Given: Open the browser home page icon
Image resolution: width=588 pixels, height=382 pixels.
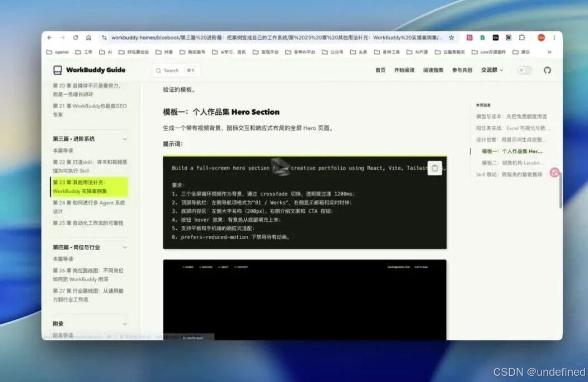Looking at the screenshot, I should (88, 38).
